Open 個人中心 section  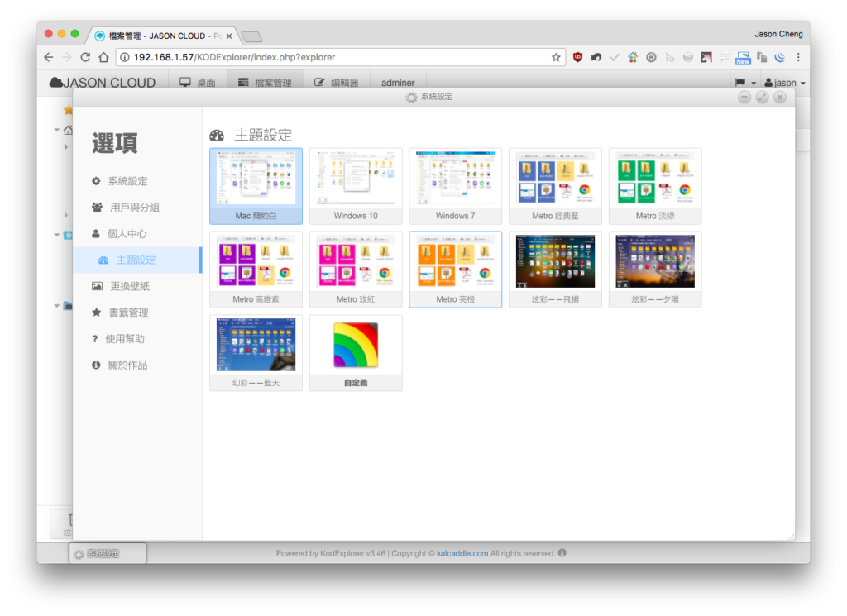click(137, 234)
